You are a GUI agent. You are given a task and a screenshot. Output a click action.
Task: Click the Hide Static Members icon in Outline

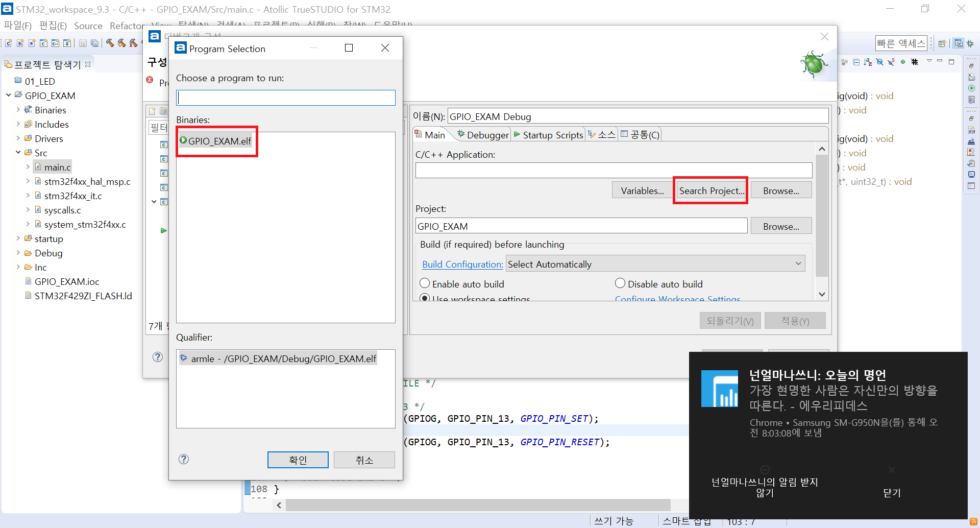891,62
